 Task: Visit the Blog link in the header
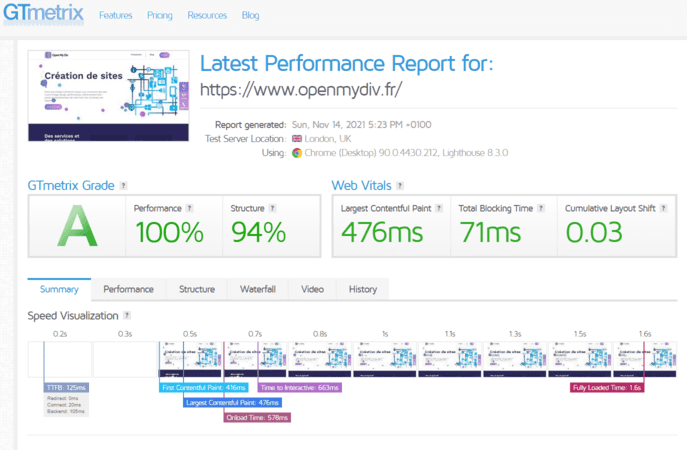250,16
